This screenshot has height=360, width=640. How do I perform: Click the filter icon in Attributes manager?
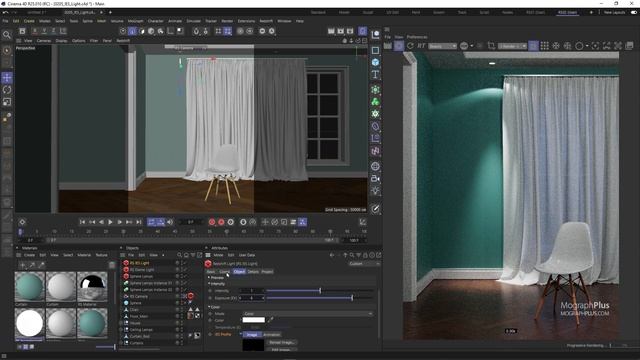pos(358,255)
